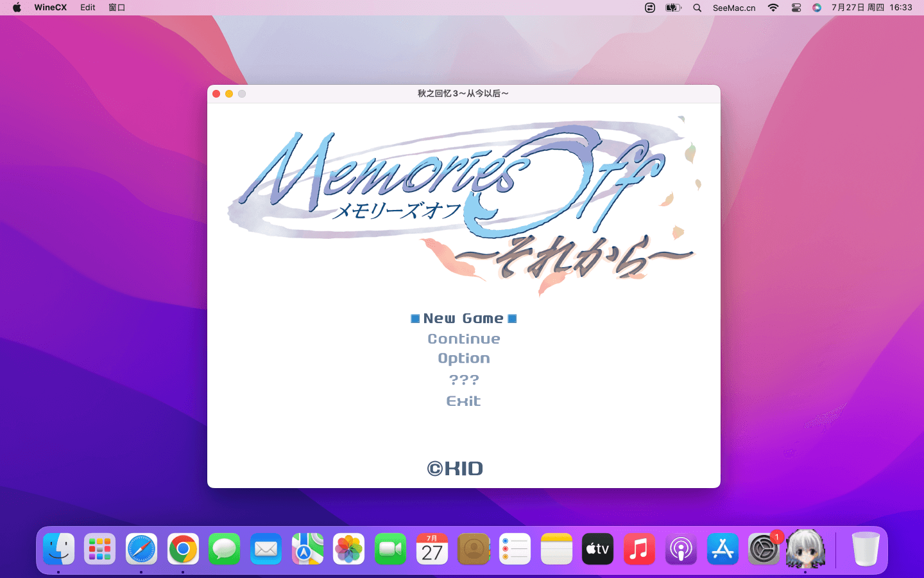Viewport: 924px width, 578px height.
Task: Open the 窗口 window menu
Action: 117,8
